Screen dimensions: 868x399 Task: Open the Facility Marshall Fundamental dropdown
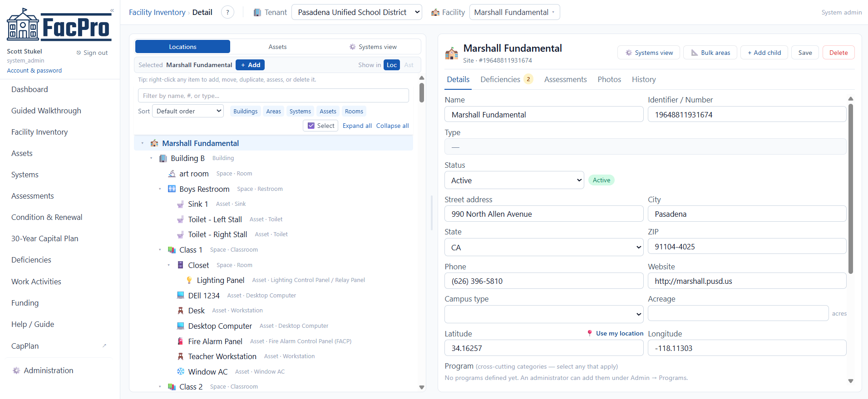coord(514,12)
